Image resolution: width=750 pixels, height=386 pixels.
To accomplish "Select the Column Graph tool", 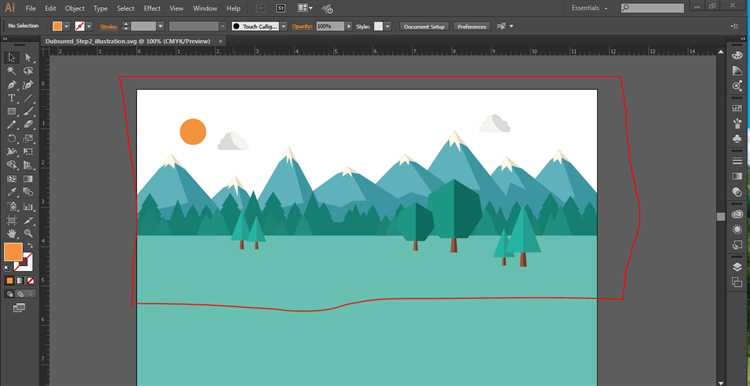I will [28, 207].
